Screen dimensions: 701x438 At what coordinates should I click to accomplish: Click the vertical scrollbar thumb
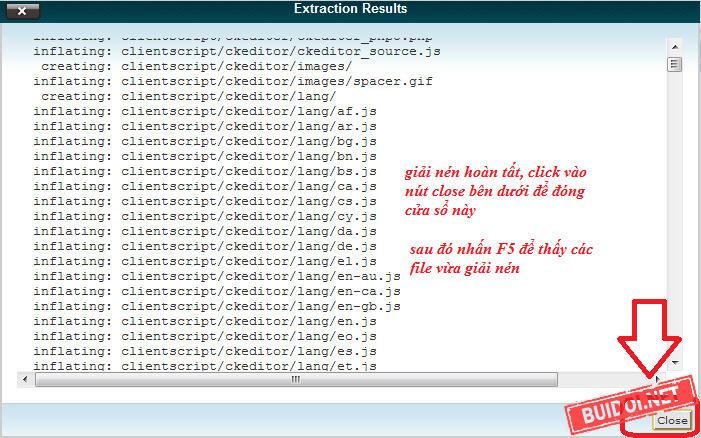click(674, 63)
